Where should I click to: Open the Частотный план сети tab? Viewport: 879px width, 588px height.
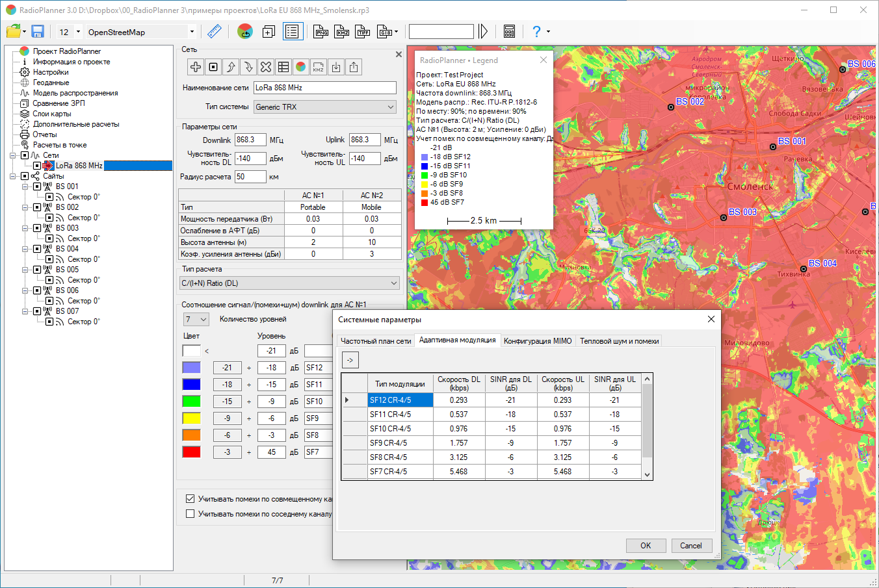point(376,340)
